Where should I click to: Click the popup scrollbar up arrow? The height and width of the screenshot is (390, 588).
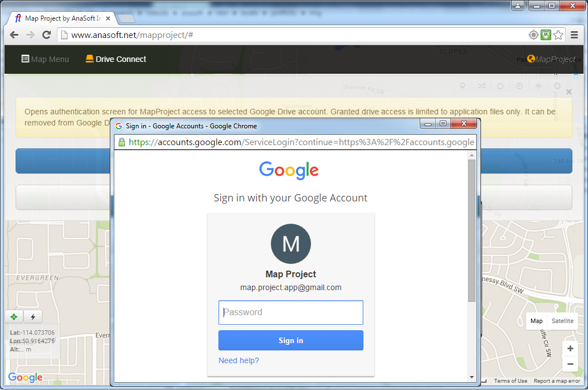[x=472, y=155]
